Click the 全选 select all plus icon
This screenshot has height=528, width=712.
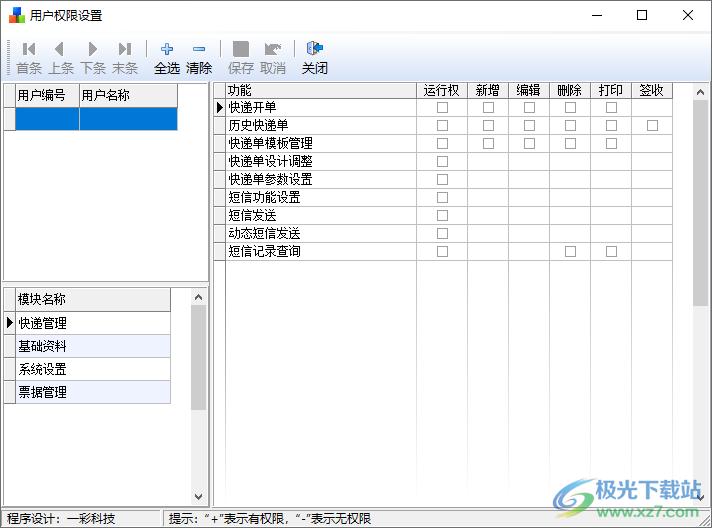(x=167, y=49)
